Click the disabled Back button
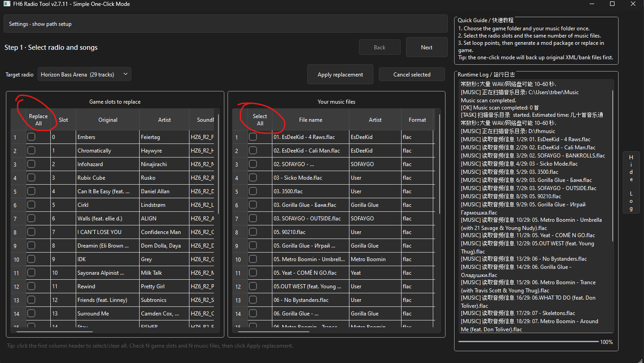 tap(380, 48)
